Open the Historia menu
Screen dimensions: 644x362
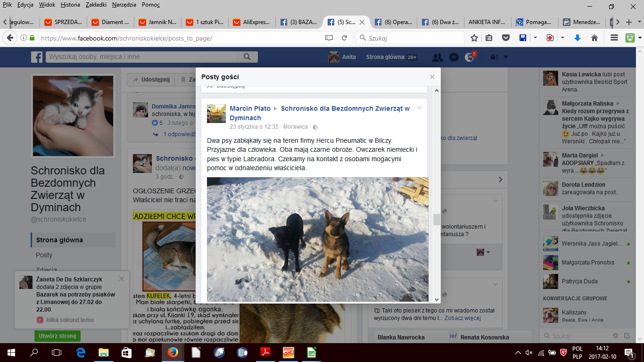70,5
